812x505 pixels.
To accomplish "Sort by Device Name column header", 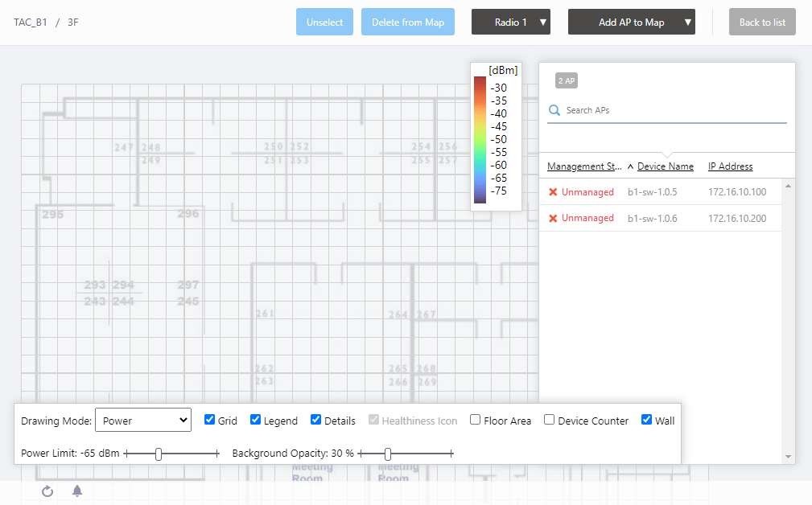I will [665, 166].
